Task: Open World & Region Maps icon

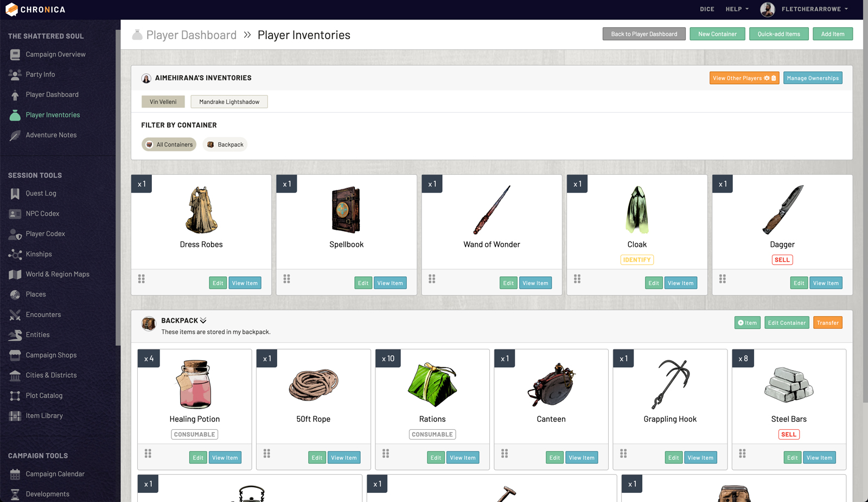Action: [15, 275]
